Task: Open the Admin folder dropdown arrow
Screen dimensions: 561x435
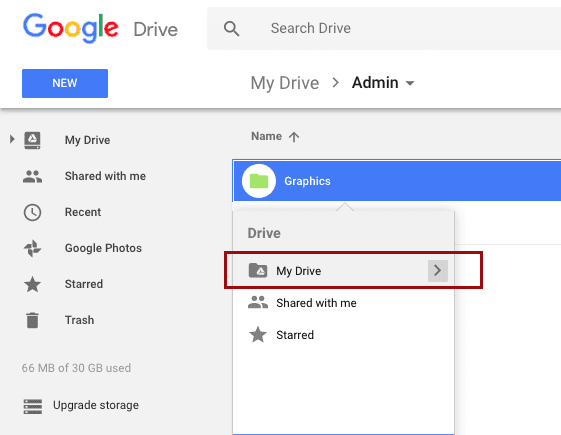Action: (410, 83)
